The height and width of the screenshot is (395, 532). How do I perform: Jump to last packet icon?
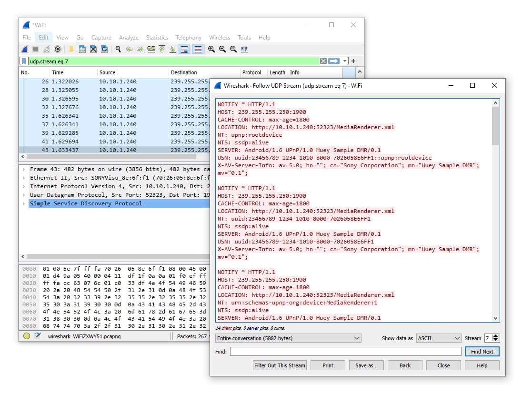[173, 49]
